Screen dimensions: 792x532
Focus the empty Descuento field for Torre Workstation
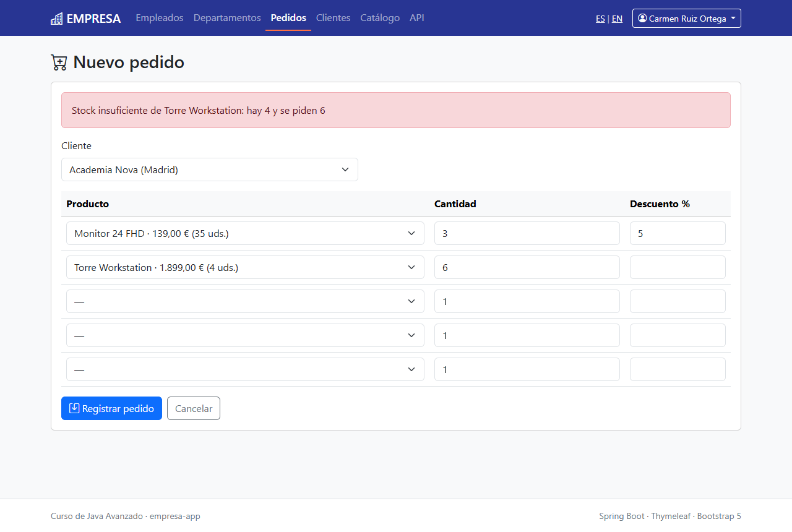pyautogui.click(x=678, y=267)
